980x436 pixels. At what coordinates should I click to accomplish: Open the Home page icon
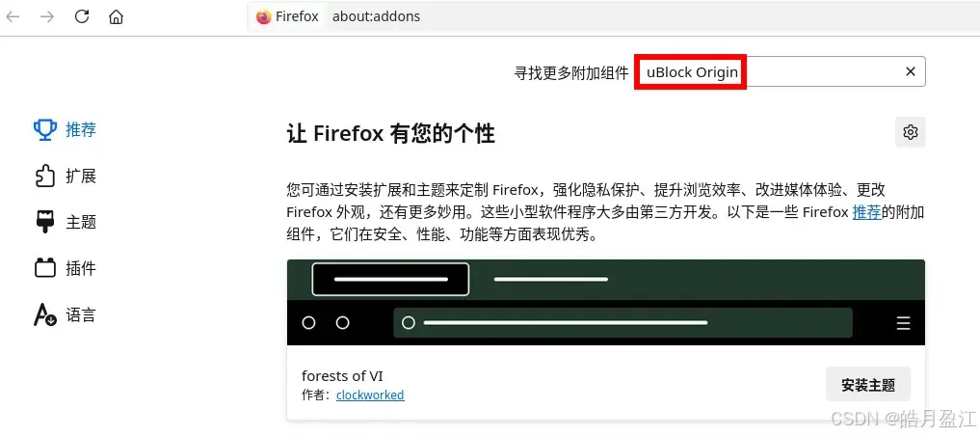click(116, 17)
